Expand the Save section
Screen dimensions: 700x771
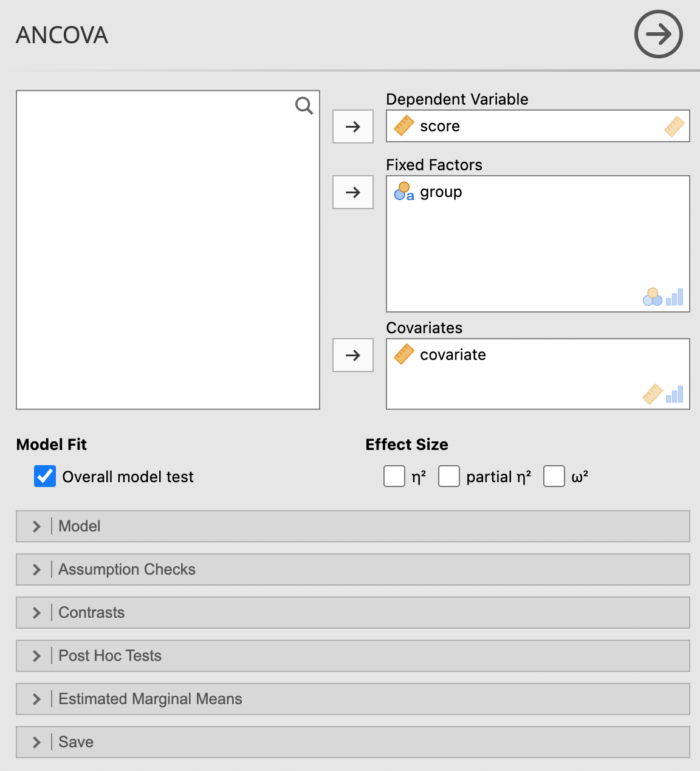click(x=352, y=742)
